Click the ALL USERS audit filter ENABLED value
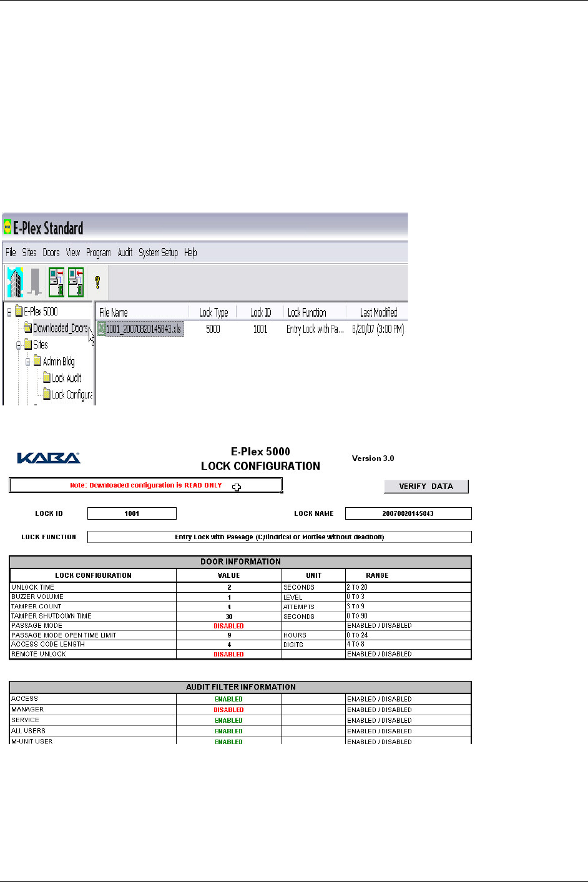Viewport: 588px width, 882px height. tap(229, 731)
